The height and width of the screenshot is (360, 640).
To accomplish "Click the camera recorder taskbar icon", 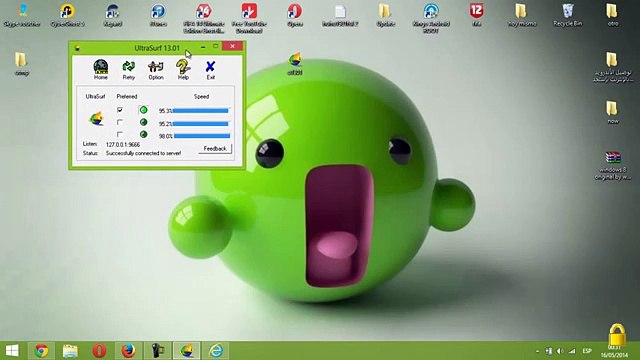I will point(158,351).
